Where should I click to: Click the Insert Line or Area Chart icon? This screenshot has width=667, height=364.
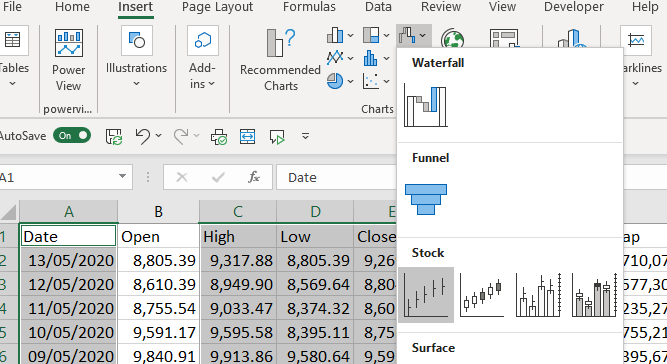[335, 57]
